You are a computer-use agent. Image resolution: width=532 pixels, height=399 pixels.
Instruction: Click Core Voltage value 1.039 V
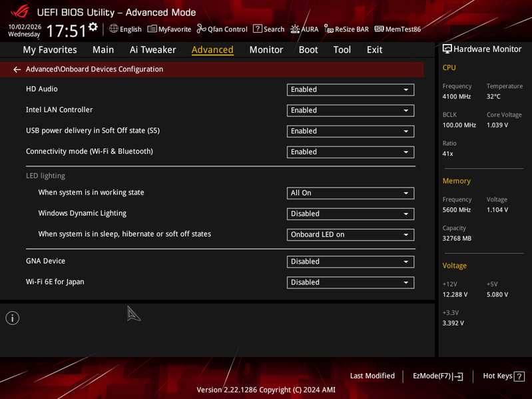pyautogui.click(x=497, y=125)
